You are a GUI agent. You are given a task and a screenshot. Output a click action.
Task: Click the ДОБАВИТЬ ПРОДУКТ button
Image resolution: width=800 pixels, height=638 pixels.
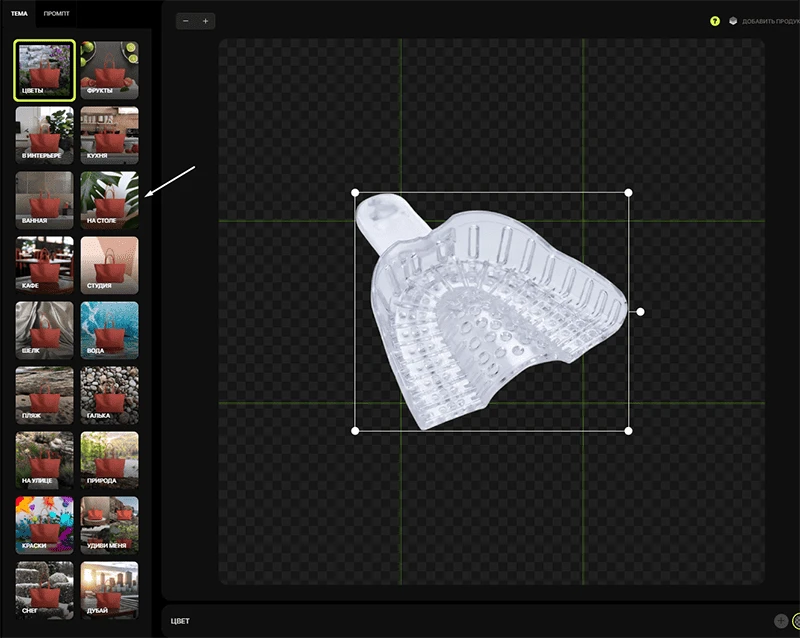[770, 21]
